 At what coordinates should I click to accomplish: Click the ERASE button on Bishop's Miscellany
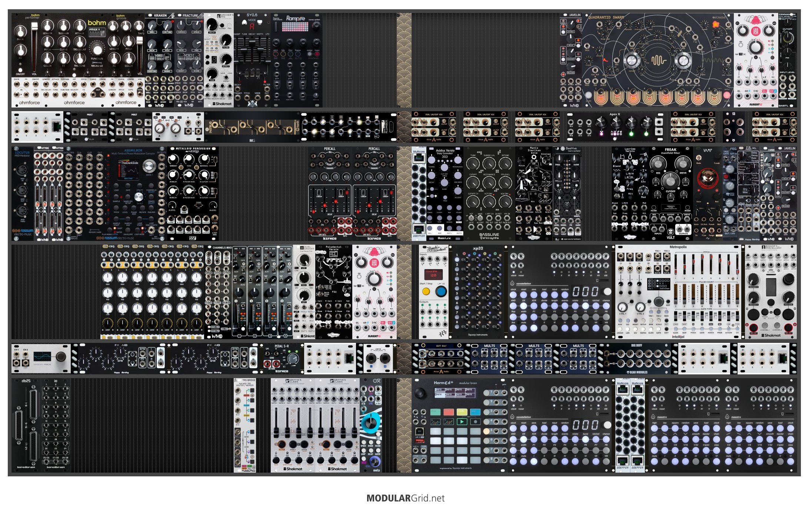[765, 312]
